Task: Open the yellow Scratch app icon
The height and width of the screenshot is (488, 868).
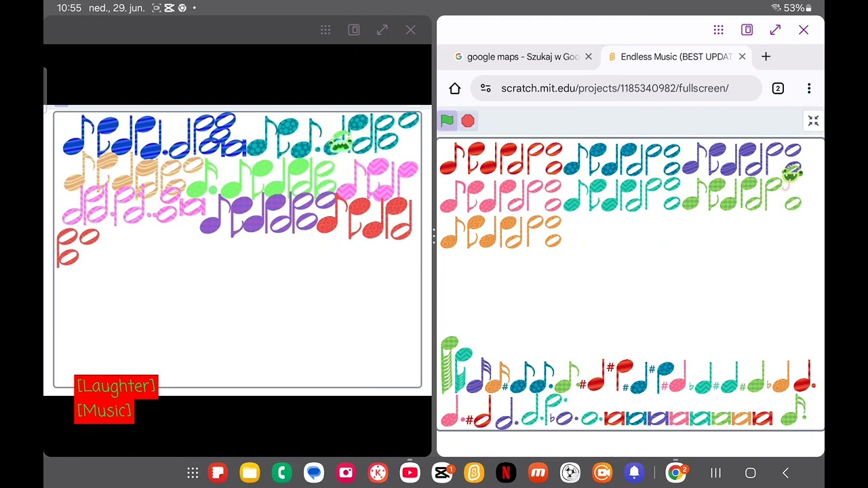Action: point(474,473)
